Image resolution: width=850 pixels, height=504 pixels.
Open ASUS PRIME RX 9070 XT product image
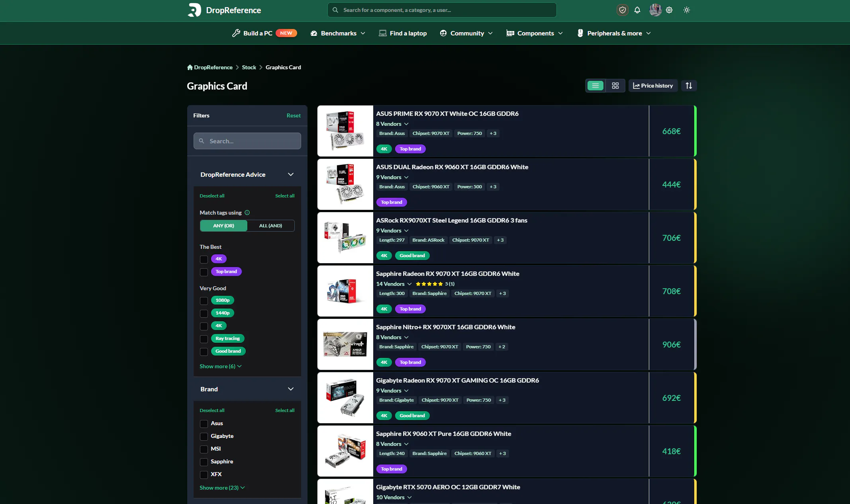(345, 131)
